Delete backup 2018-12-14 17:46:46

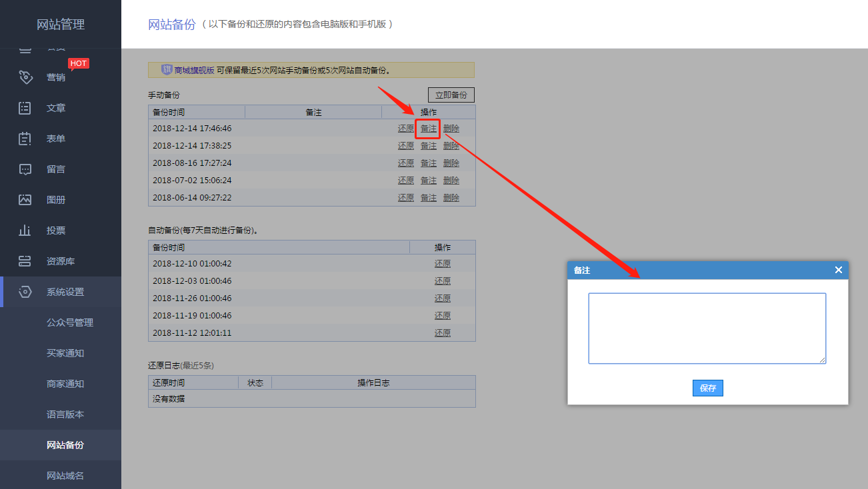click(x=451, y=129)
